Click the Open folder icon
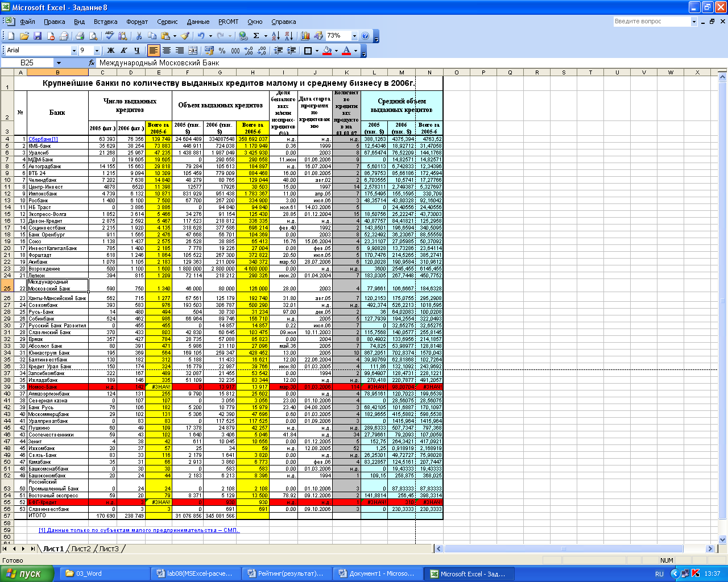728x582 pixels. tap(24, 36)
